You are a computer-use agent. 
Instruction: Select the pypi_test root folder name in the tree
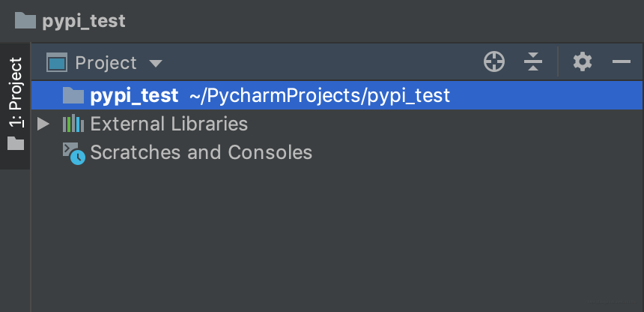click(134, 95)
